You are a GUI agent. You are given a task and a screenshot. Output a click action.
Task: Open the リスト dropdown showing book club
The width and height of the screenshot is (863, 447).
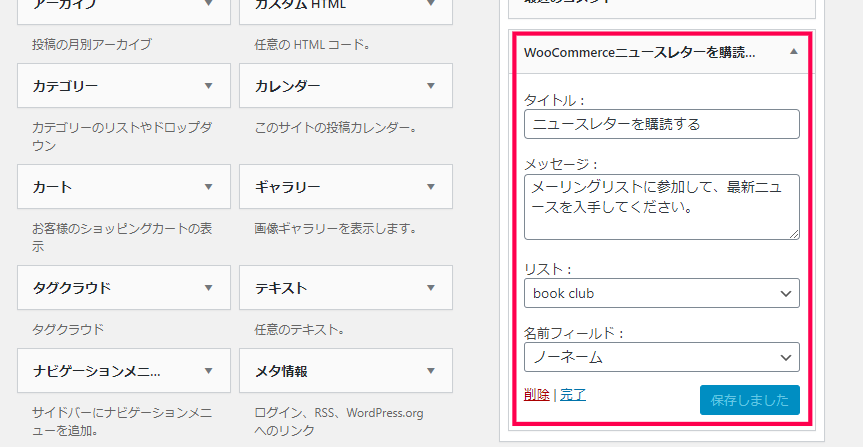point(661,293)
